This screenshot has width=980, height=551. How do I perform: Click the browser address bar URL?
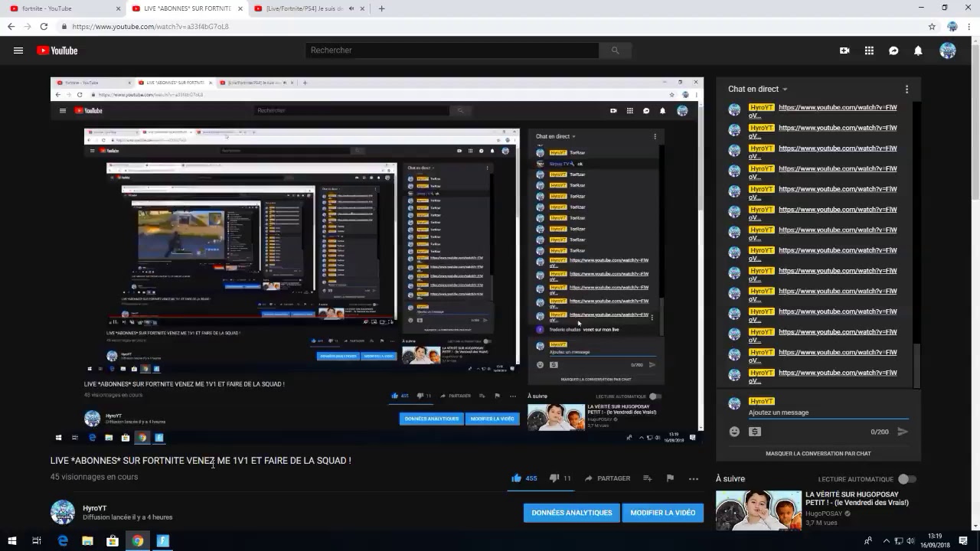pos(150,26)
